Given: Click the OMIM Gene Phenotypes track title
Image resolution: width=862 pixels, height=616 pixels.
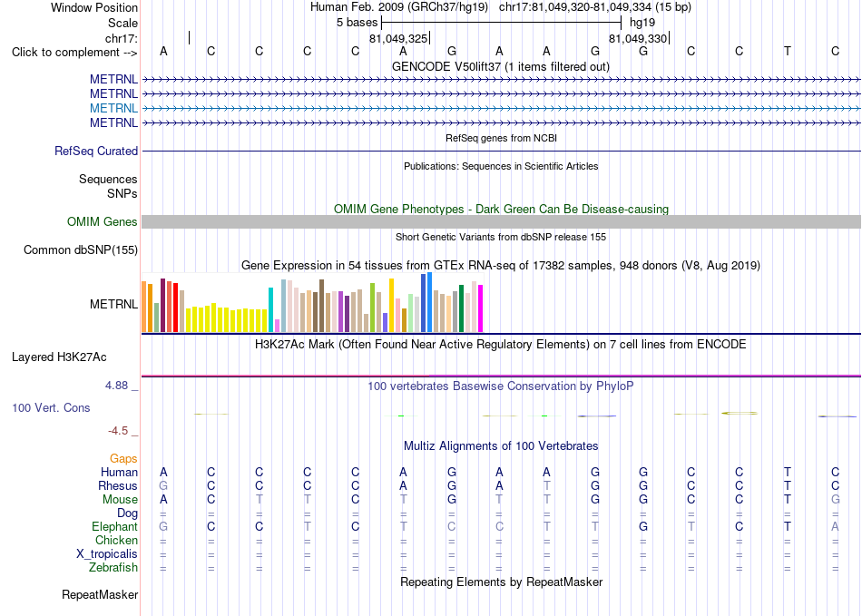Looking at the screenshot, I should tap(501, 209).
